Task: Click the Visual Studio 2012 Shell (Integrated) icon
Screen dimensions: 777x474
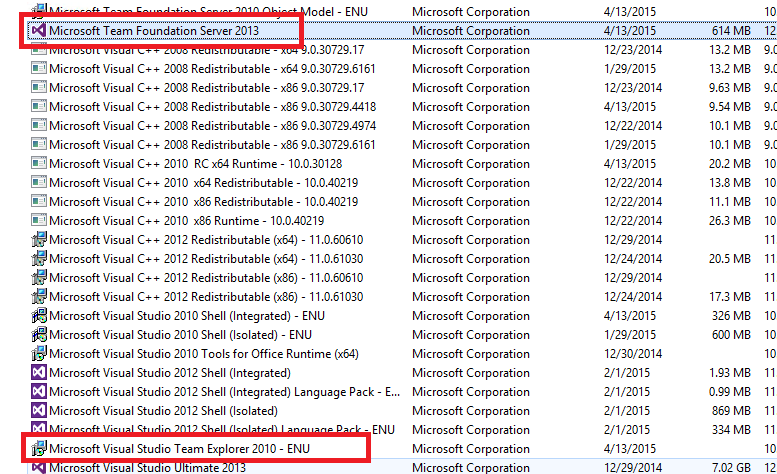Action: pos(39,373)
